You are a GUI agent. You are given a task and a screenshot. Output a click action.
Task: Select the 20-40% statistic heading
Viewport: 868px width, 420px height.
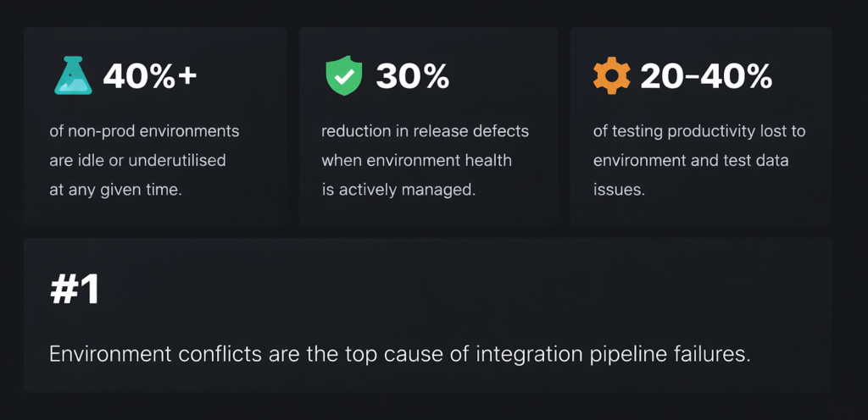pos(706,77)
